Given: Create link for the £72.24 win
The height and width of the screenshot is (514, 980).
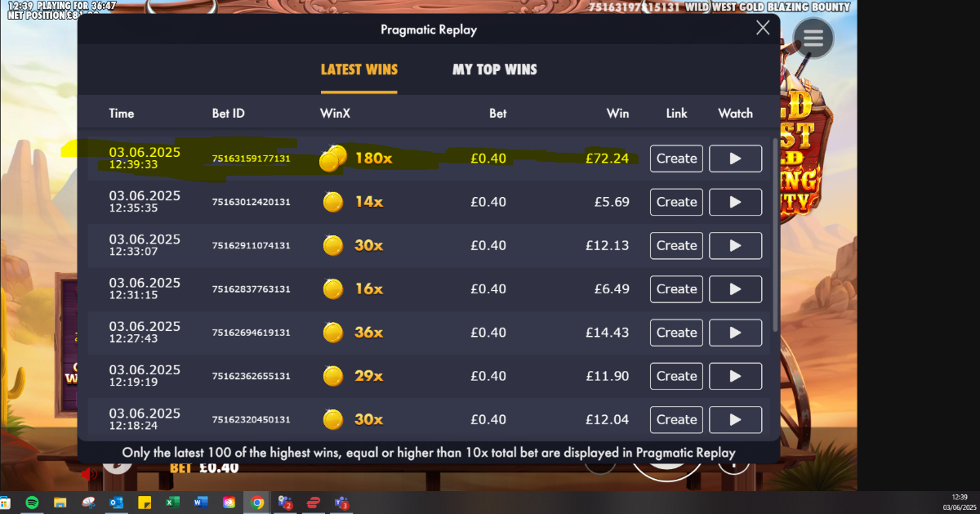Looking at the screenshot, I should (x=676, y=159).
